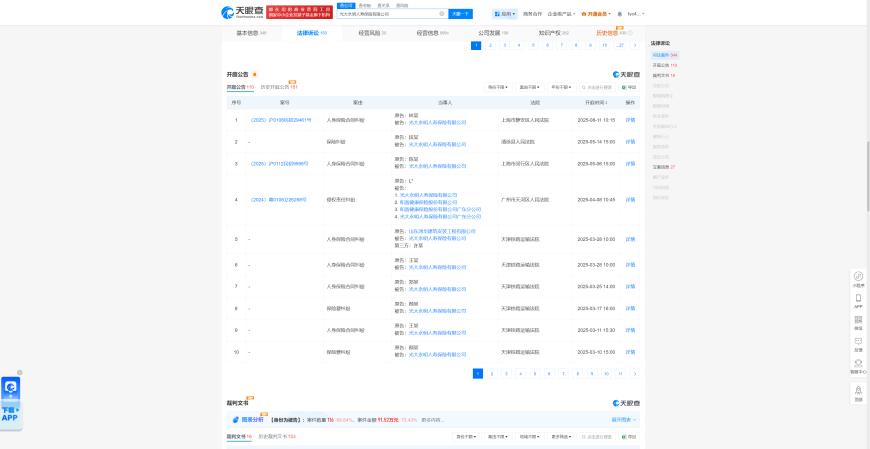Viewport: 870px width, 449px height.
Task: Expand the 企业级产品 header menu
Action: tap(561, 14)
